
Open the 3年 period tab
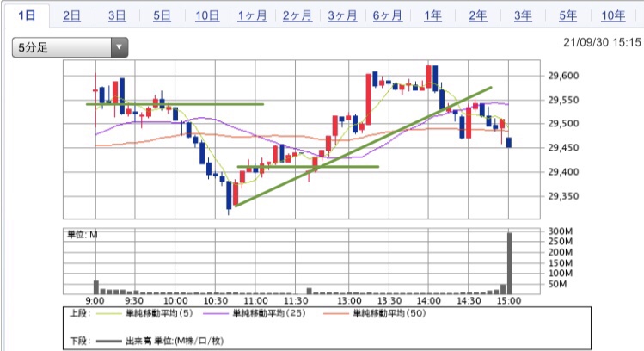(x=523, y=15)
